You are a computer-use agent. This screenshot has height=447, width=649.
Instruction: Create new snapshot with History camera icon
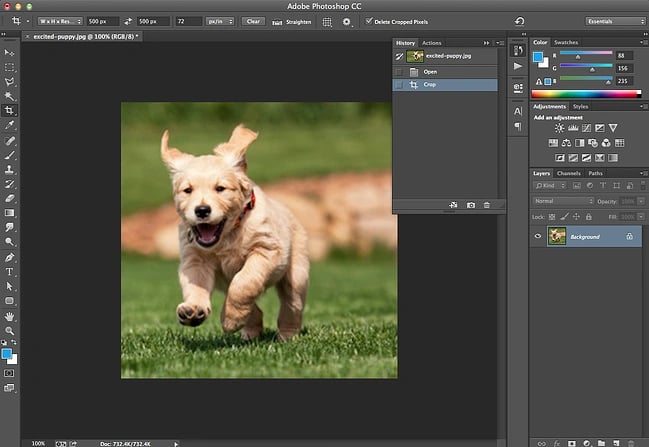[471, 205]
